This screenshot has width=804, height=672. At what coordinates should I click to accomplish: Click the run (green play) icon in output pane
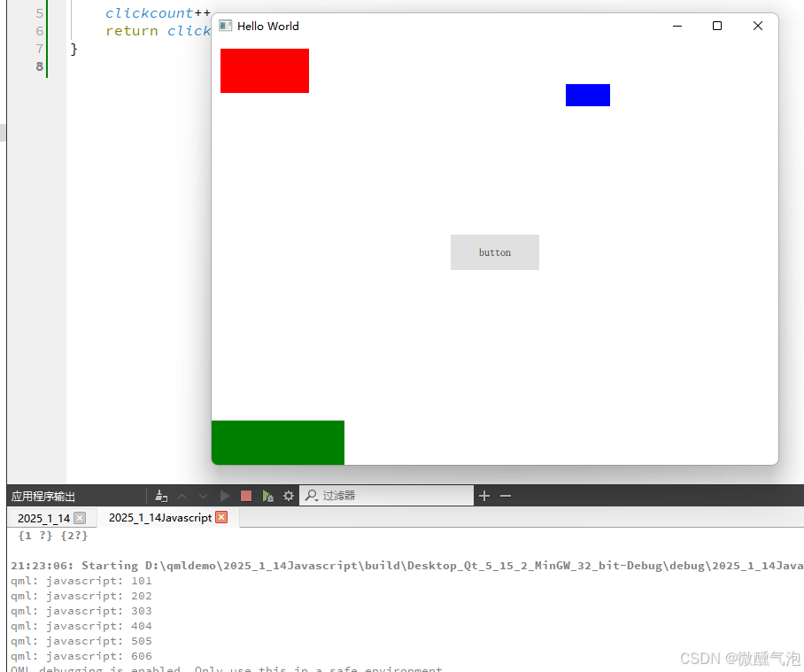coord(224,496)
